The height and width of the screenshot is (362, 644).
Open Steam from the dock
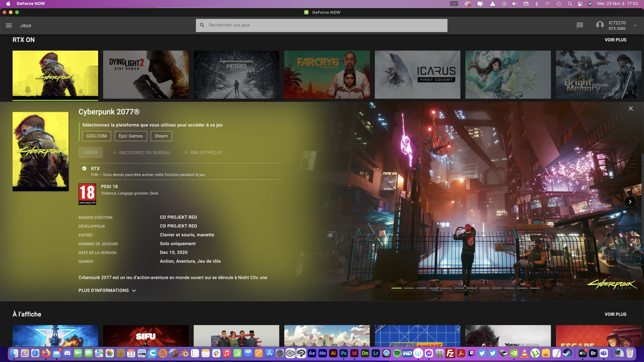(x=567, y=353)
